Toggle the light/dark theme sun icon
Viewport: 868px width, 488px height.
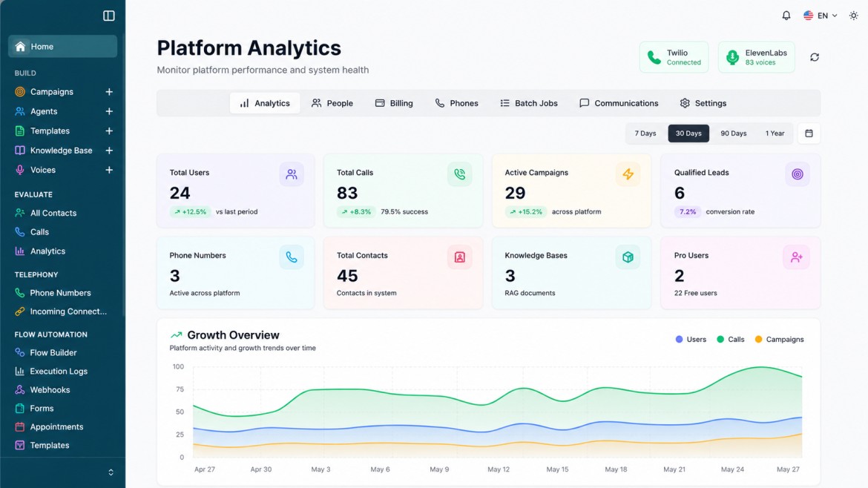854,16
